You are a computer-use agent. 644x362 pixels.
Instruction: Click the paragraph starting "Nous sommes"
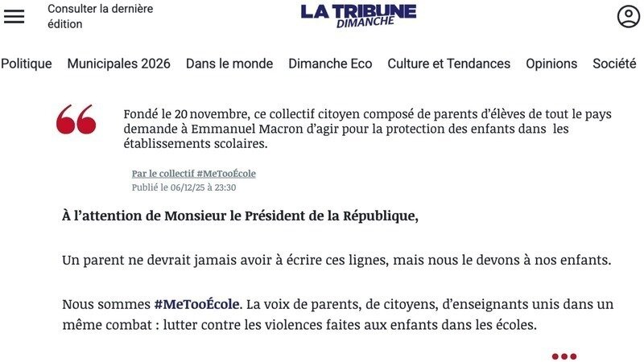pos(338,315)
